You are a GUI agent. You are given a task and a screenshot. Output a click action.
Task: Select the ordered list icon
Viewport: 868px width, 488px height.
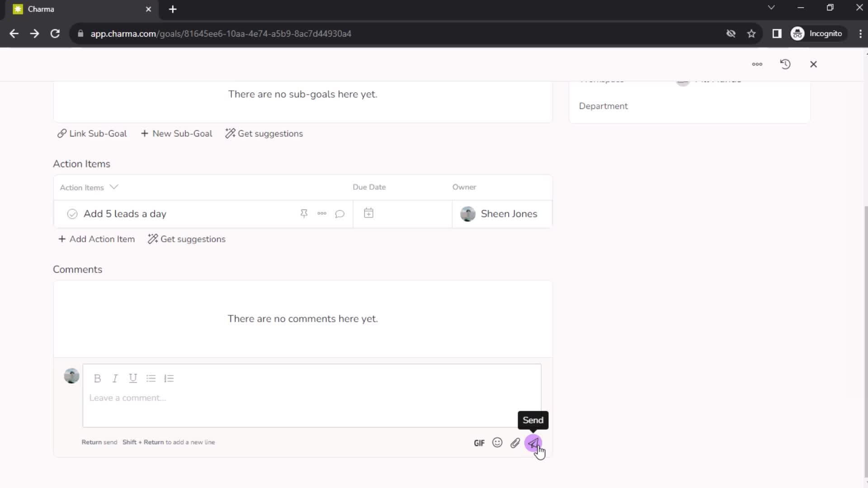[x=169, y=378]
